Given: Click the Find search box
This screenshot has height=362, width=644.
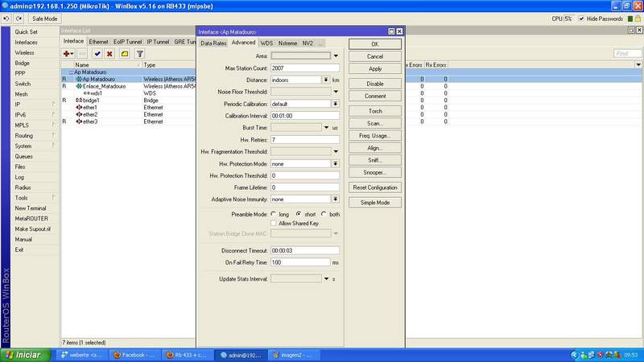Looking at the screenshot, I should pos(628,53).
